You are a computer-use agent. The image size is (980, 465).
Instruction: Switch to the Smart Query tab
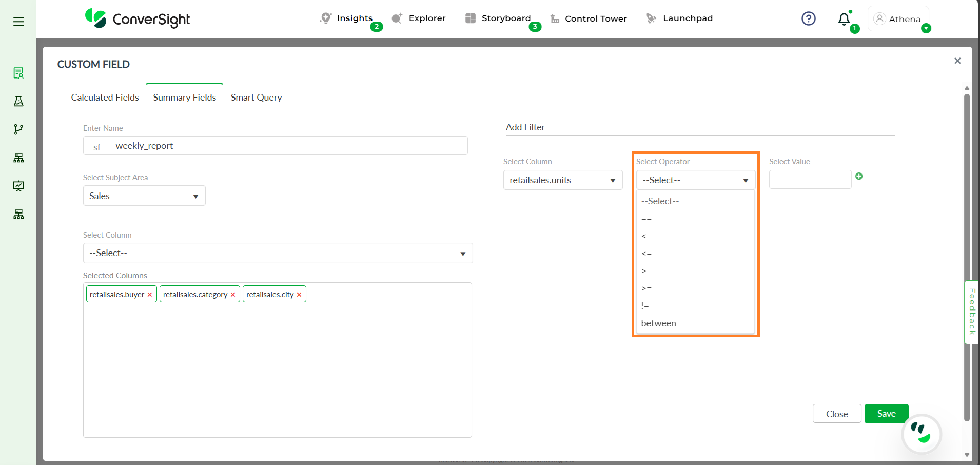coord(256,98)
